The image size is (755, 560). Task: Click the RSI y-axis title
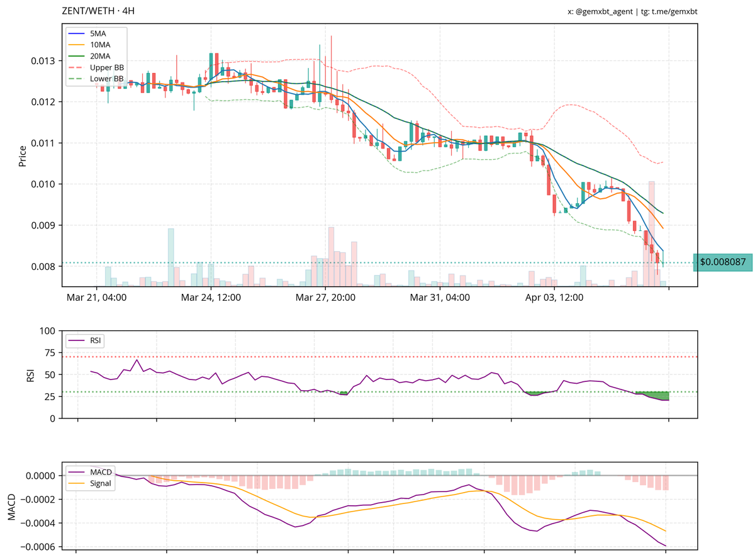(x=30, y=374)
